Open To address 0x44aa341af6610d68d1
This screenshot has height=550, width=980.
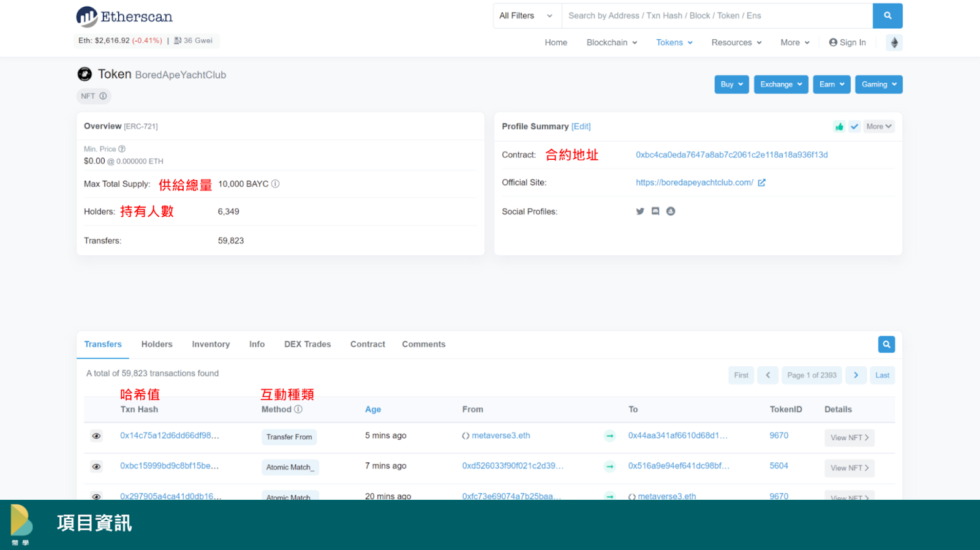pyautogui.click(x=678, y=435)
